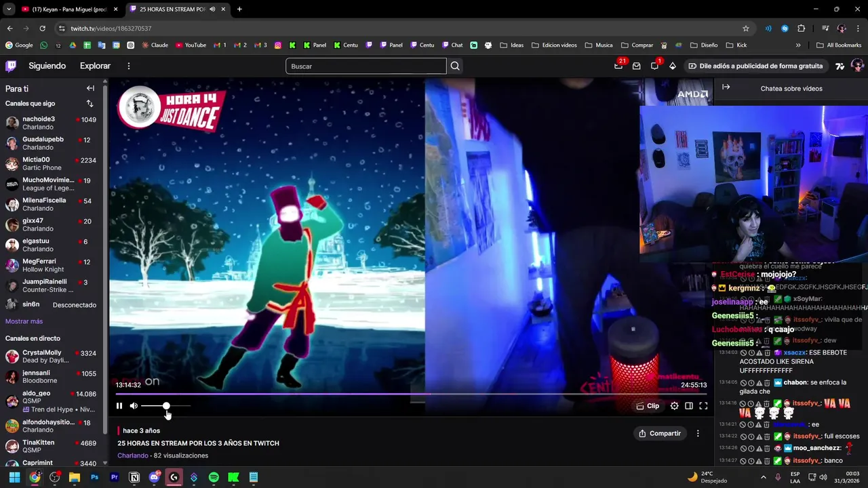Open Chrome extensions puzzle icon
Screen dimensions: 868x488
pos(802,28)
